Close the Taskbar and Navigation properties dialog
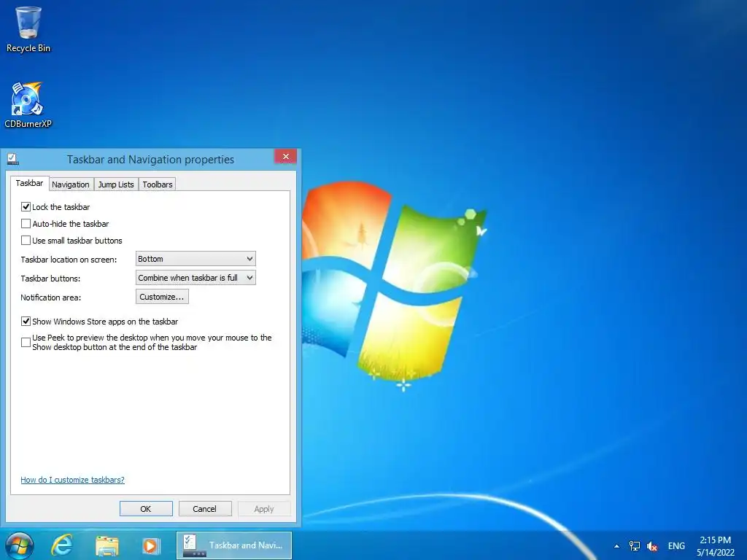Image resolution: width=747 pixels, height=560 pixels. (285, 157)
